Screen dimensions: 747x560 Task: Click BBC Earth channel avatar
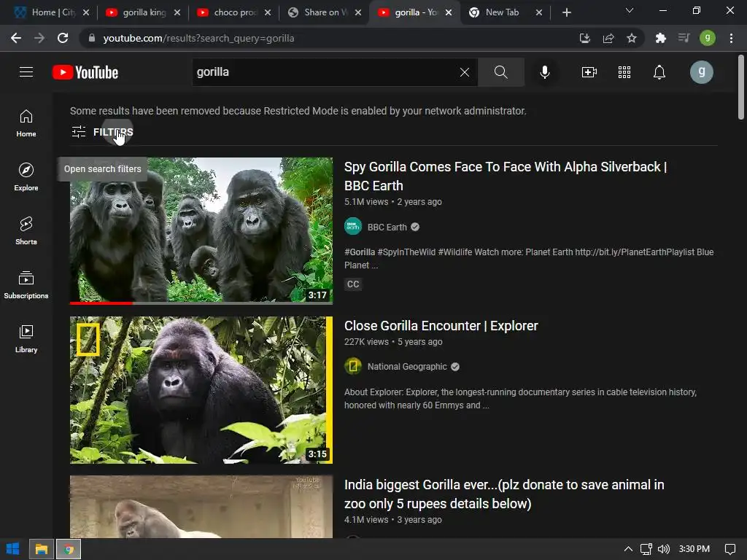coord(353,227)
